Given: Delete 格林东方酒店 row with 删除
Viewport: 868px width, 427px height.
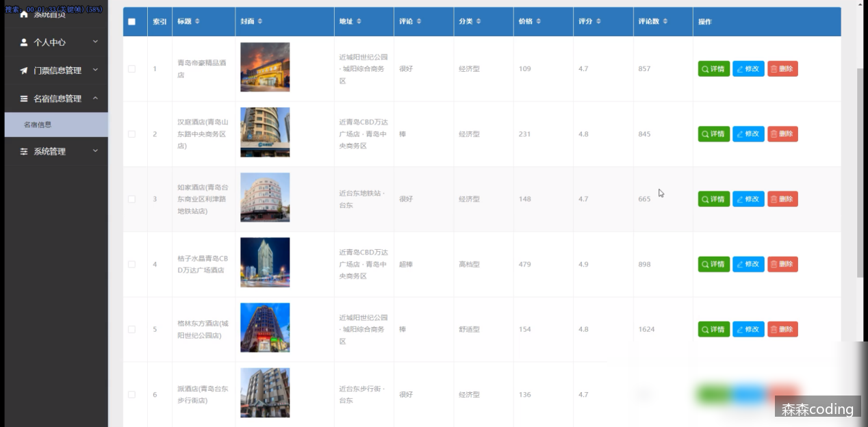Looking at the screenshot, I should tap(782, 329).
